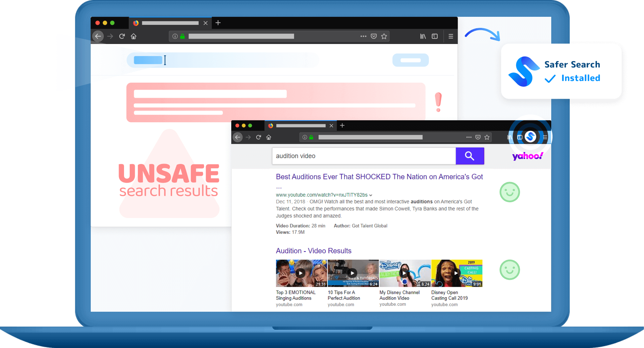Open home page in the rear browser window

pos(133,36)
